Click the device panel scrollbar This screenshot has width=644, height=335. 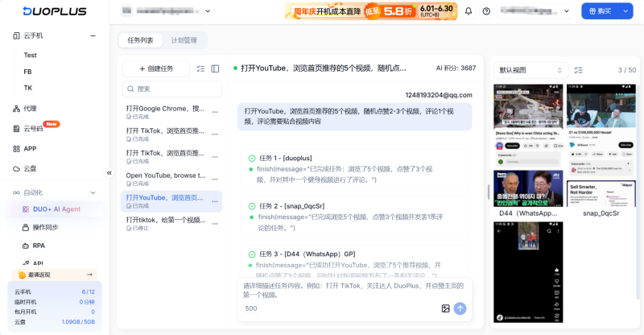(638, 191)
